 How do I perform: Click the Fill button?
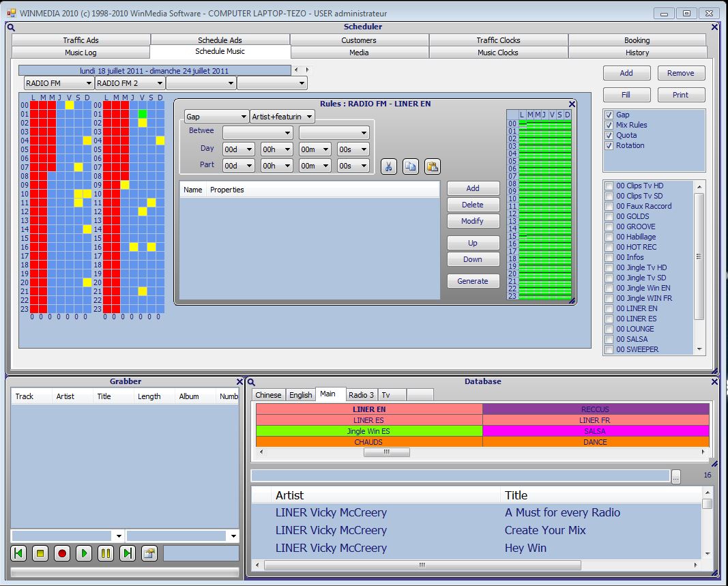tap(626, 95)
